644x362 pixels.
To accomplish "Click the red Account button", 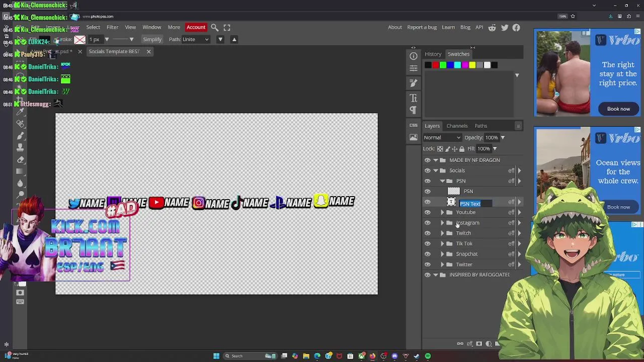I will point(196,27).
